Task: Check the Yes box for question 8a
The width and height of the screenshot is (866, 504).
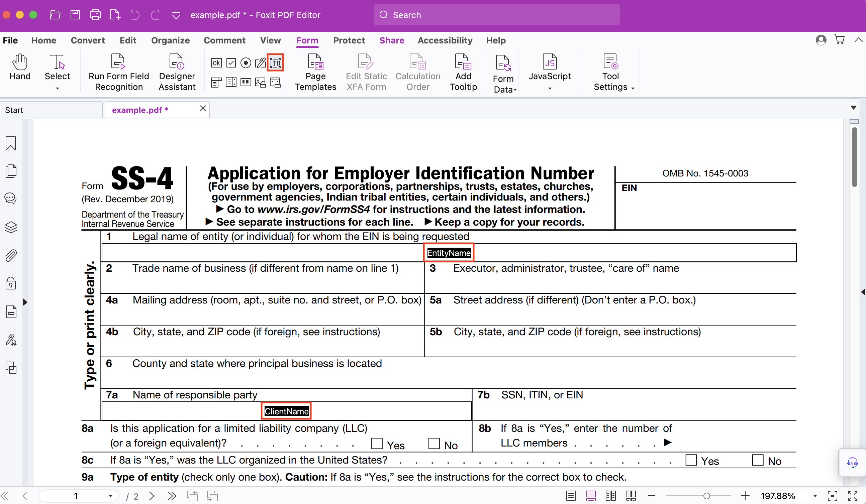Action: pyautogui.click(x=377, y=443)
